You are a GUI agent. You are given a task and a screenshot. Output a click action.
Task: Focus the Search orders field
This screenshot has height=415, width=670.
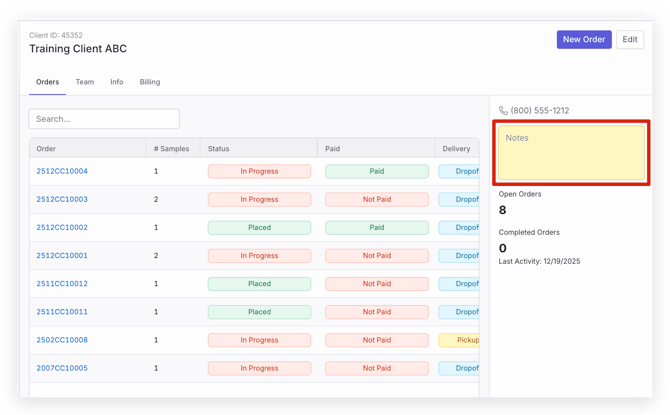coord(104,119)
